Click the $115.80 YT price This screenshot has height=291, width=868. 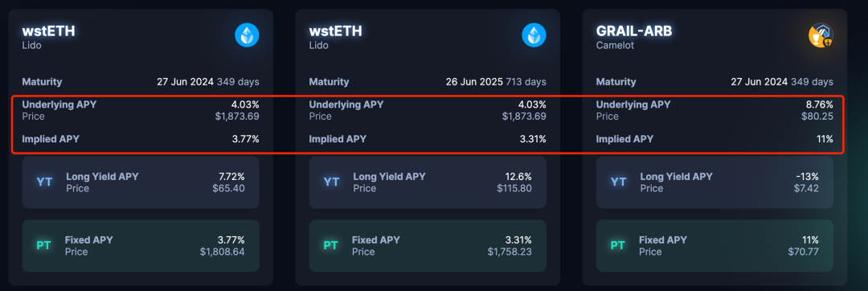(x=514, y=189)
